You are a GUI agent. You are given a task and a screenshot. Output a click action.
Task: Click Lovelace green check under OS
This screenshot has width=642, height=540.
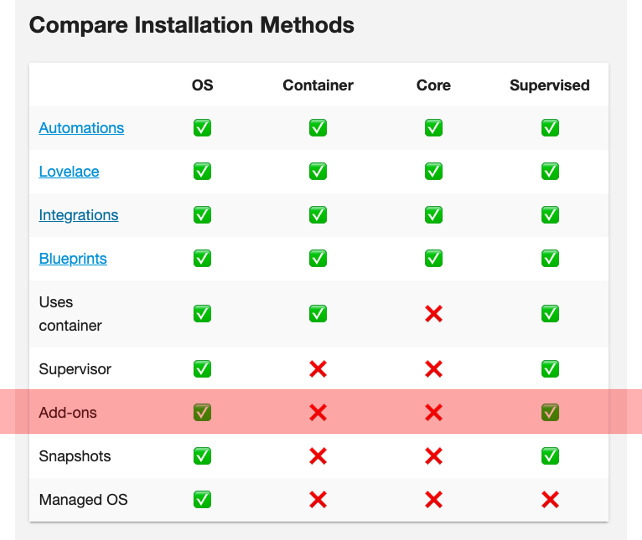(202, 171)
